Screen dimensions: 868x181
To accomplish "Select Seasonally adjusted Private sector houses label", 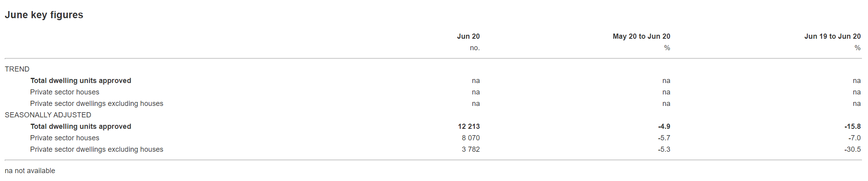I will [x=65, y=138].
